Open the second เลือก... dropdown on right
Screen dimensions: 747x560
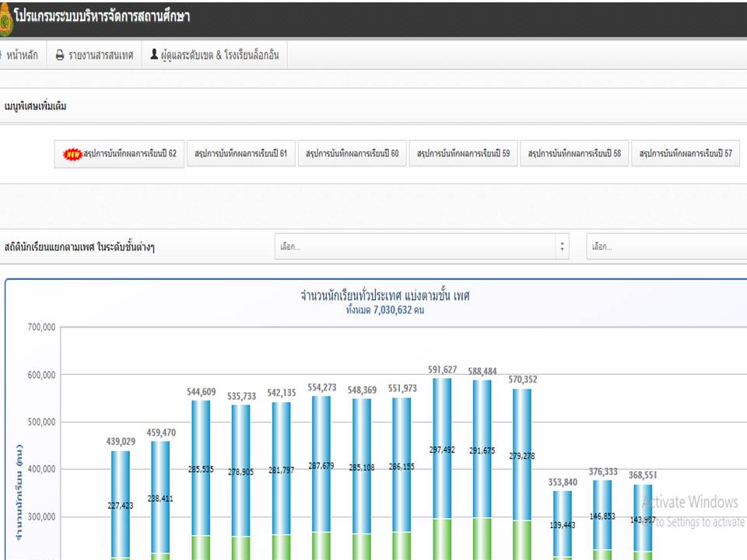coord(667,247)
